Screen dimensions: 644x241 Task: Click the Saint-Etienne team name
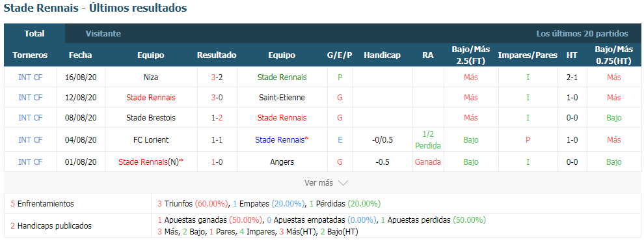pyautogui.click(x=282, y=98)
